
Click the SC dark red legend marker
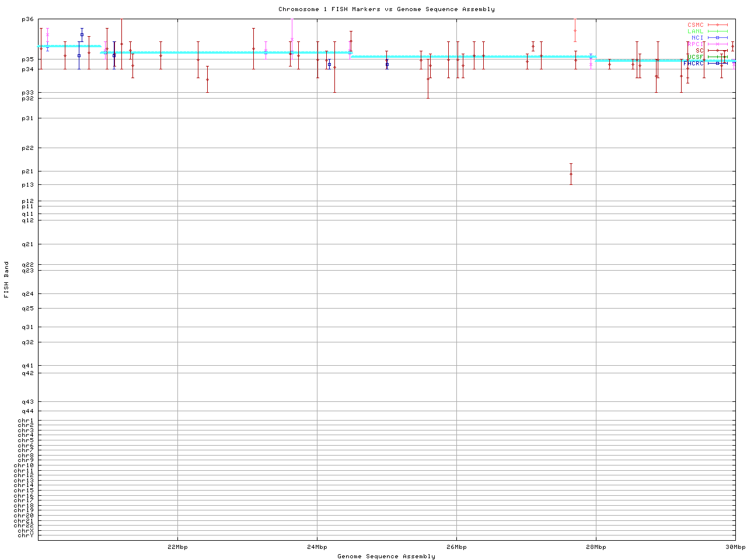(717, 51)
